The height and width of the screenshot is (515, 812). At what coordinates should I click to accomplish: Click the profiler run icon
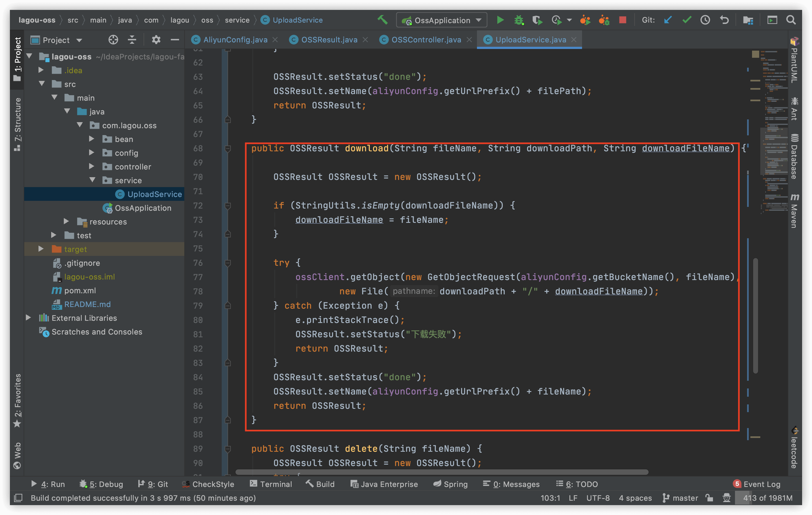point(556,20)
